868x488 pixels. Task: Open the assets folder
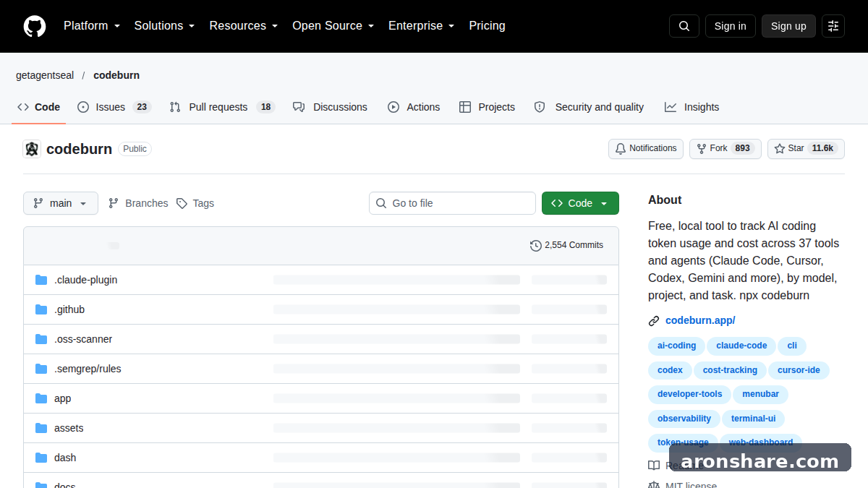click(x=69, y=428)
